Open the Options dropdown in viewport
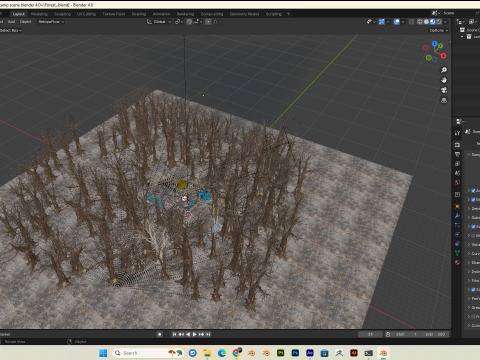Image resolution: width=480 pixels, height=360 pixels. click(438, 30)
